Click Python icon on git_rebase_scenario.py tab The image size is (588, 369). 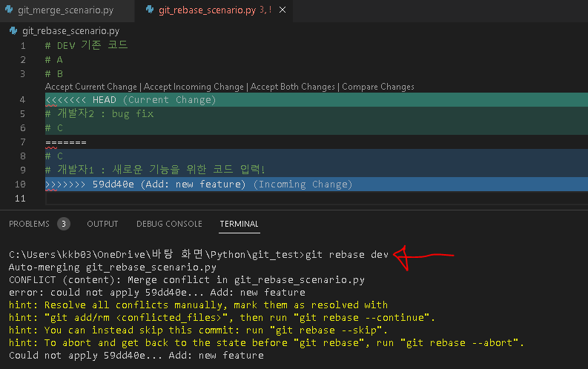(150, 10)
